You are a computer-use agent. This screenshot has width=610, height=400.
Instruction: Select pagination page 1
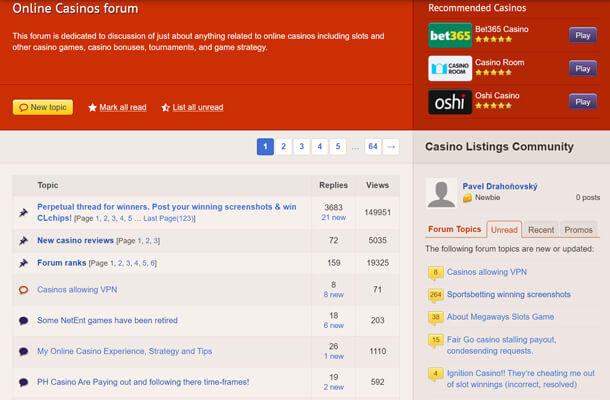pyautogui.click(x=265, y=147)
